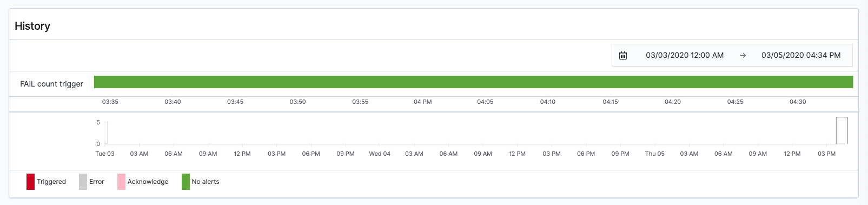The height and width of the screenshot is (205, 868).
Task: Open the calendar date picker icon
Action: pos(623,55)
